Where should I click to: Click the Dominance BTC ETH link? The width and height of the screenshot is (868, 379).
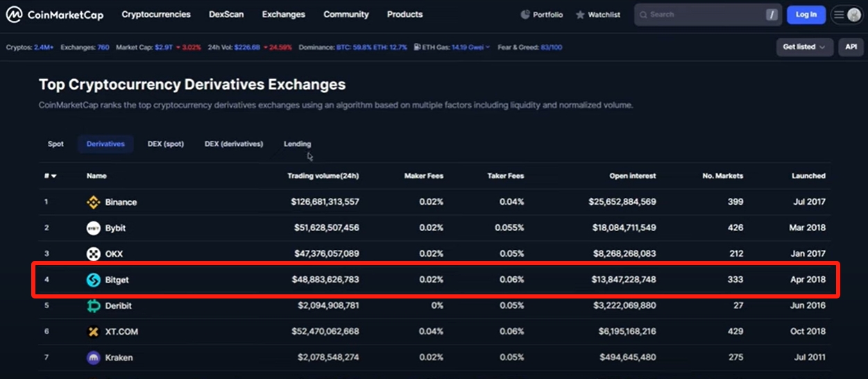tap(352, 47)
